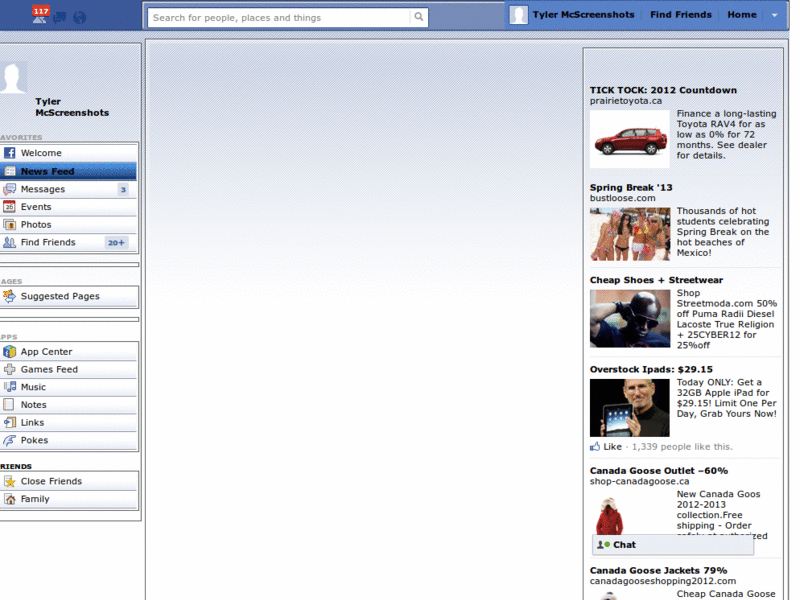800x600 pixels.
Task: Open the notifications globe icon
Action: [x=79, y=18]
